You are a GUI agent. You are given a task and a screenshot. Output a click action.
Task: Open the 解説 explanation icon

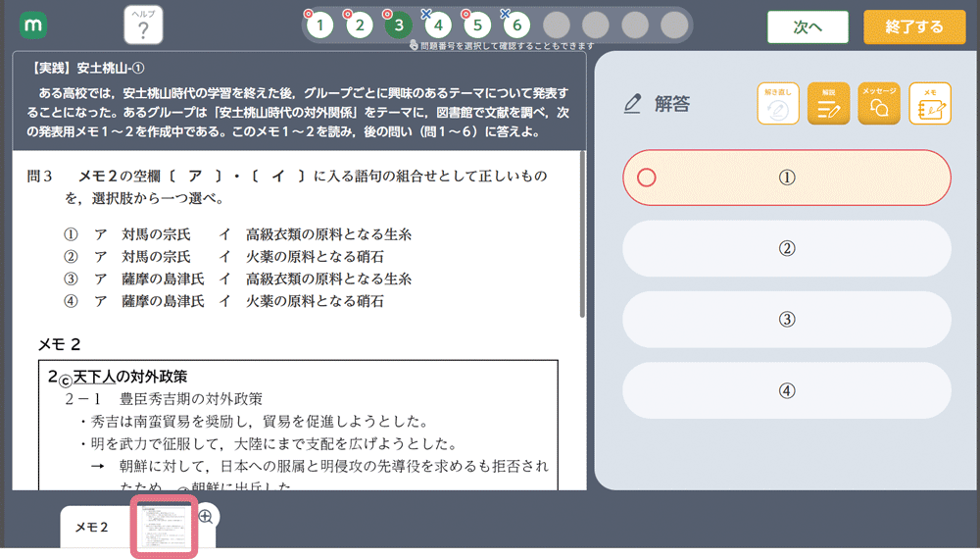tap(829, 104)
